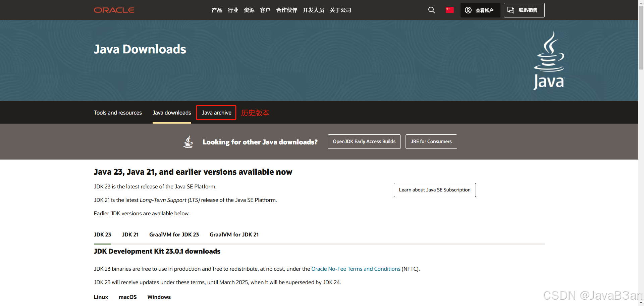Viewport: 644px width, 306px height.
Task: Click the small Java cup icon
Action: 188,142
